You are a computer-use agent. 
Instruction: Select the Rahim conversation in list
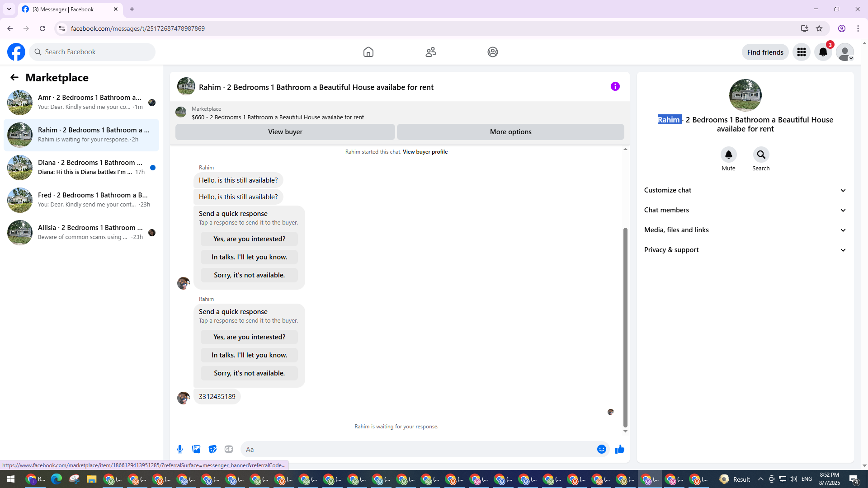coord(81,135)
